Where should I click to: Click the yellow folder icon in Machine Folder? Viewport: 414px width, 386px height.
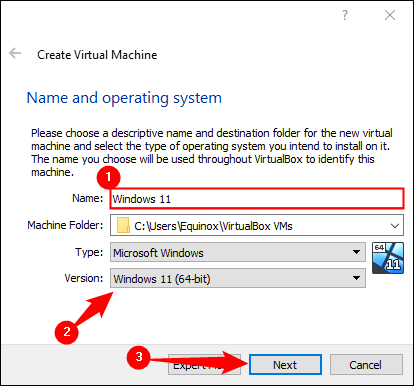(123, 226)
